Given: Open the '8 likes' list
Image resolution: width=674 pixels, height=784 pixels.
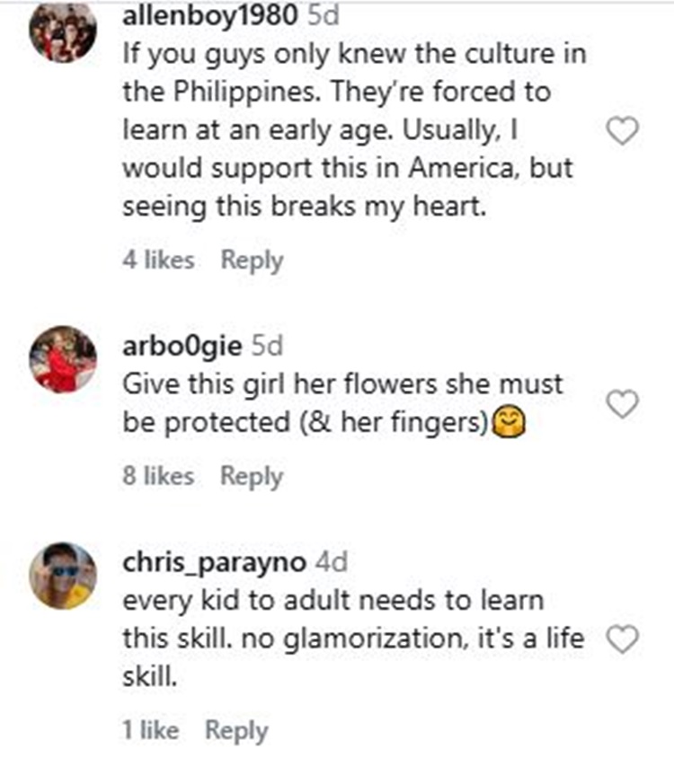Looking at the screenshot, I should point(159,475).
